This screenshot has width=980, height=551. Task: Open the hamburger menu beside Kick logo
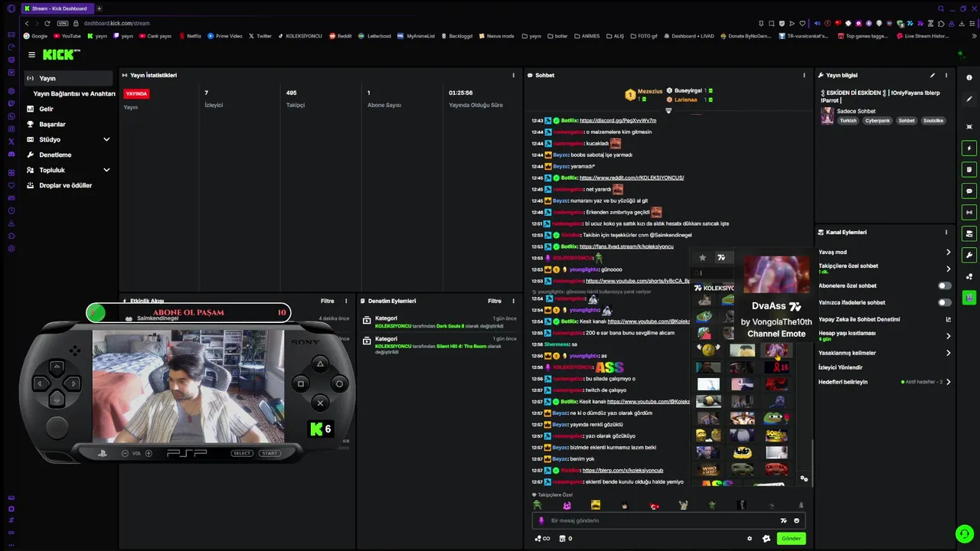(x=31, y=54)
